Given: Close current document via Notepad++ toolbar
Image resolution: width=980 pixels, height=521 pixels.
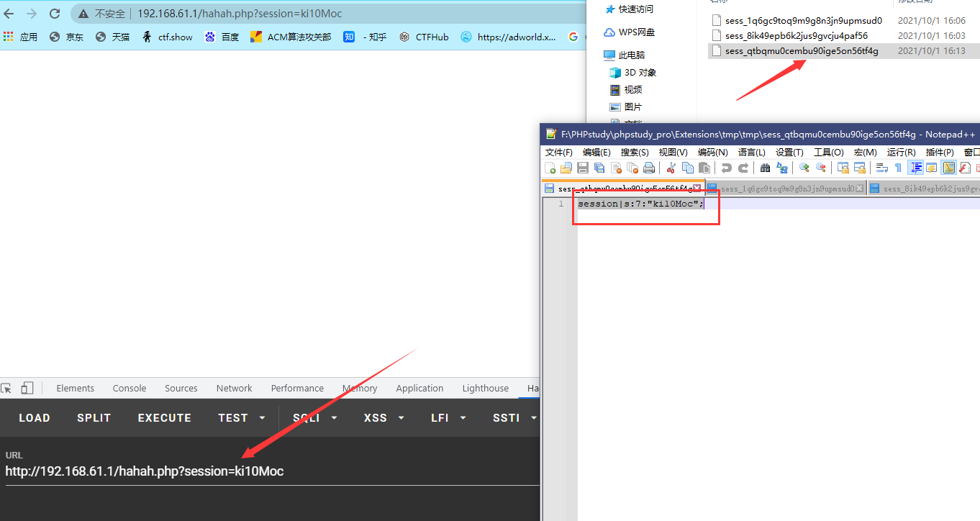Looking at the screenshot, I should tap(617, 168).
